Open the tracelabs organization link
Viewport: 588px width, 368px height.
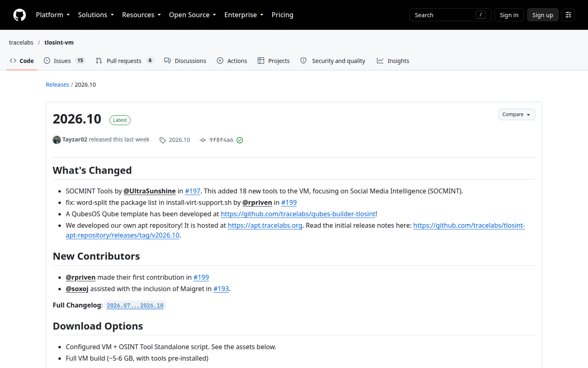coord(21,43)
